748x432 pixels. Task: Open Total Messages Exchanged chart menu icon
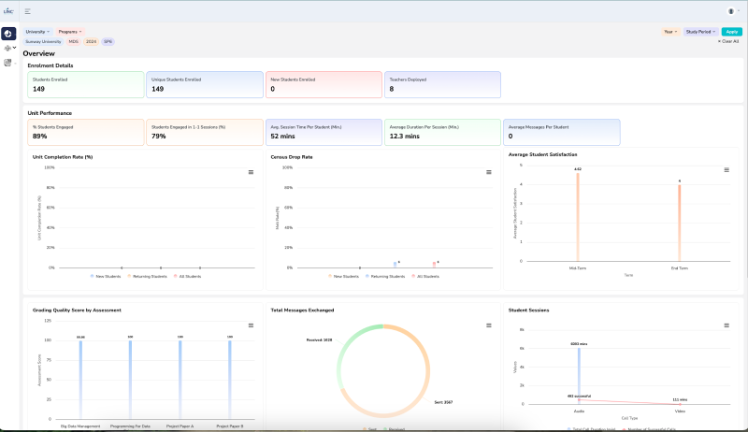pyautogui.click(x=488, y=325)
